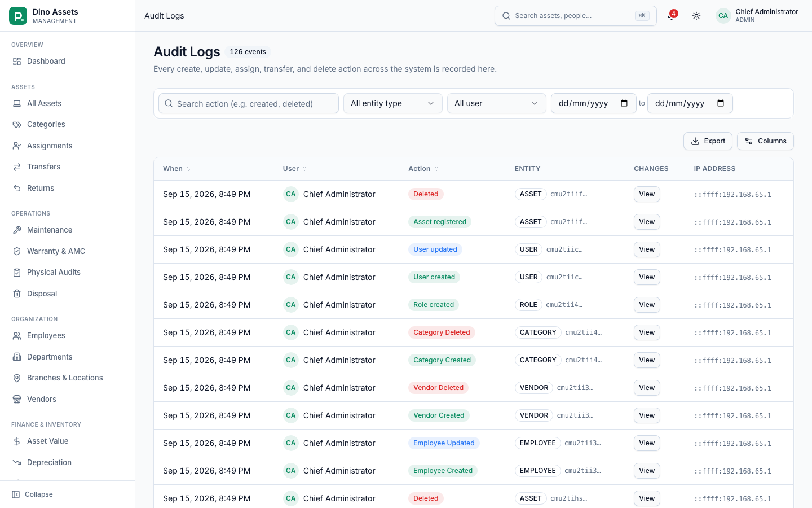Open Transfers in the sidebar
The height and width of the screenshot is (508, 812).
68,167
